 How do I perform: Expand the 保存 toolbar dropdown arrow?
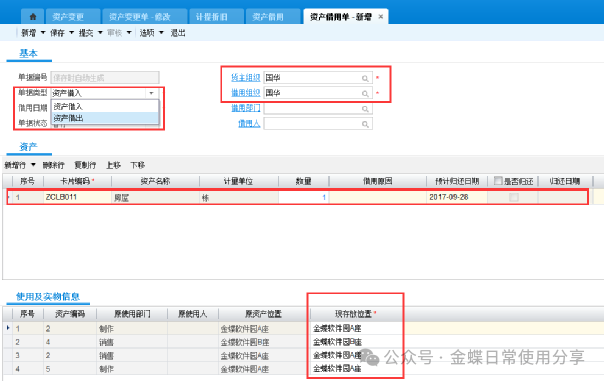pyautogui.click(x=71, y=33)
